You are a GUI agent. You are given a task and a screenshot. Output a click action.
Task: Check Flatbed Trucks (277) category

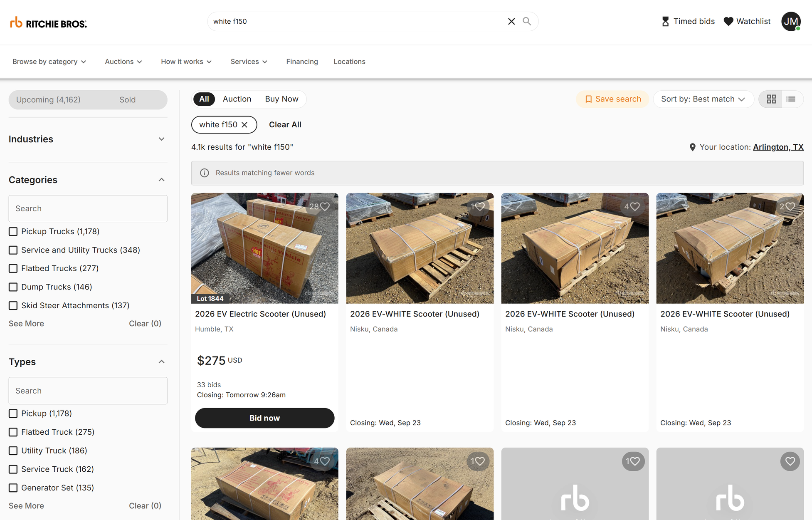point(13,268)
